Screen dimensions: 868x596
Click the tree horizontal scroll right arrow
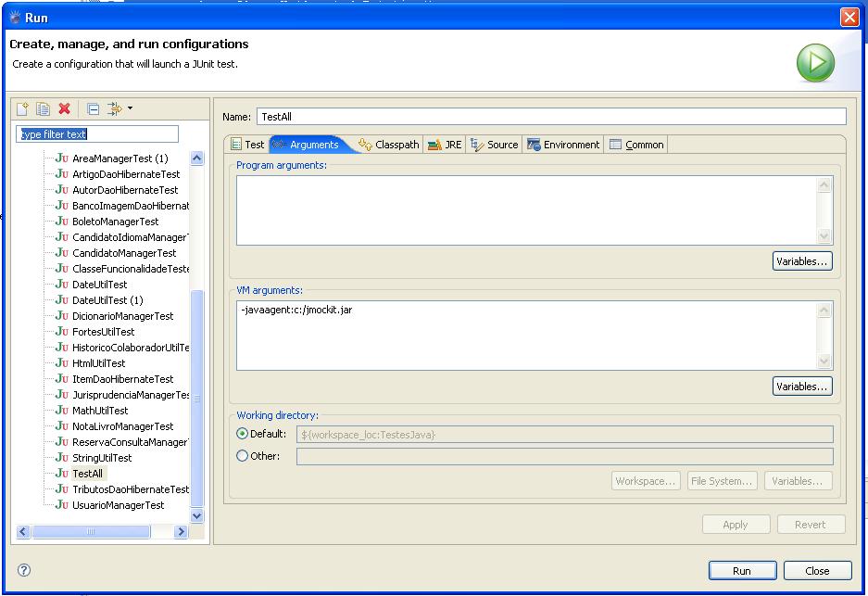181,532
